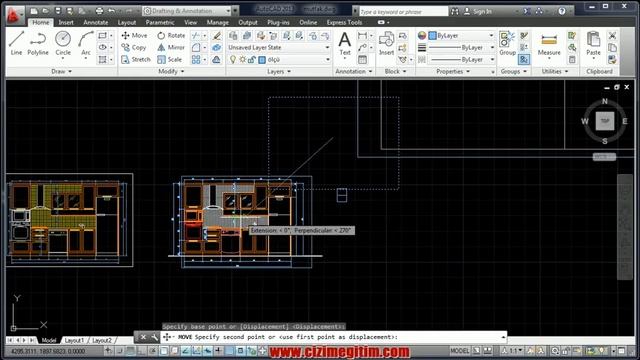Expand the Modify panel

tap(171, 71)
